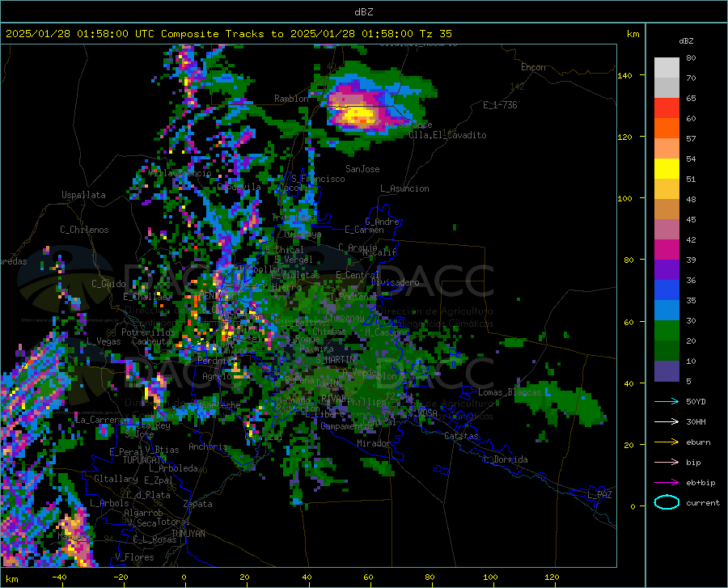Click the 'Catitas' map label
728x588 pixels.
461,436
